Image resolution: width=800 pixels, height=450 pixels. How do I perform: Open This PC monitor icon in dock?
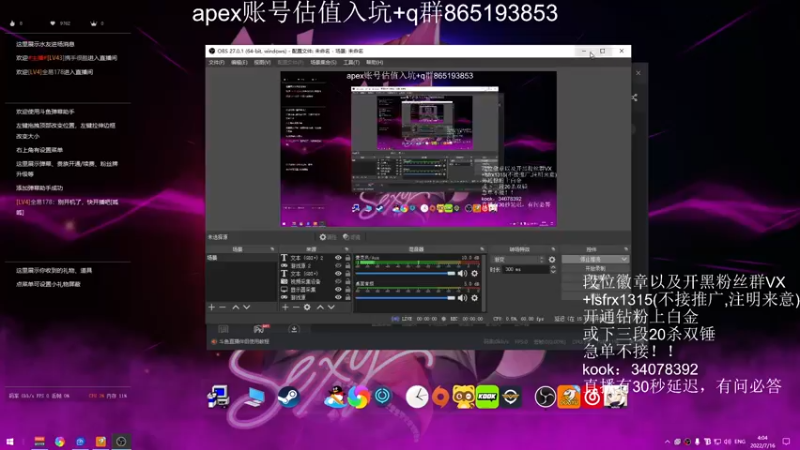point(254,397)
